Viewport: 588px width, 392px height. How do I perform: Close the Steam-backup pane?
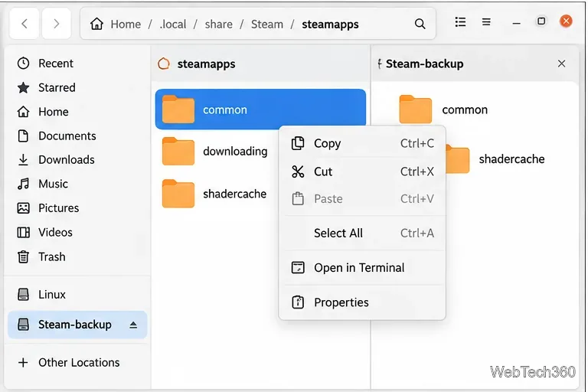[x=561, y=64]
